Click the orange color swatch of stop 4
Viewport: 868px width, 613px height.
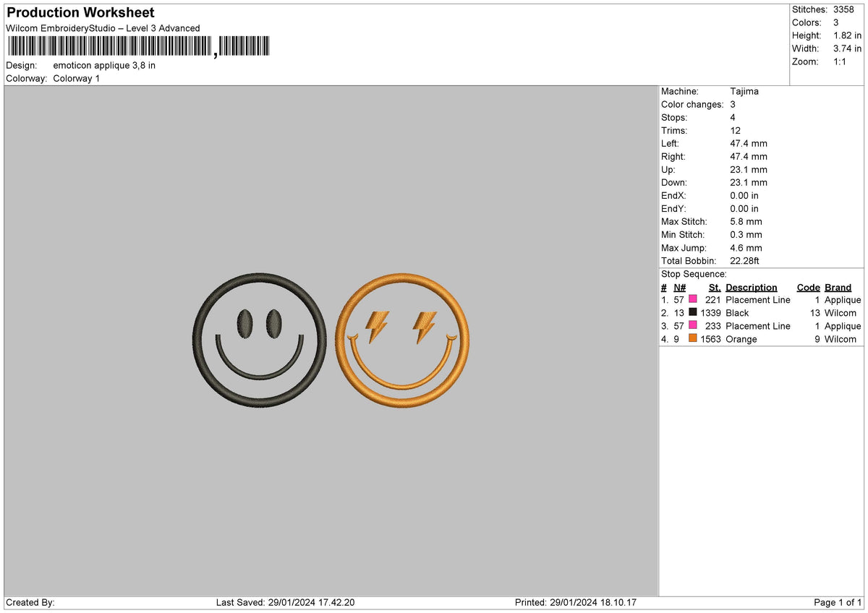pos(693,338)
